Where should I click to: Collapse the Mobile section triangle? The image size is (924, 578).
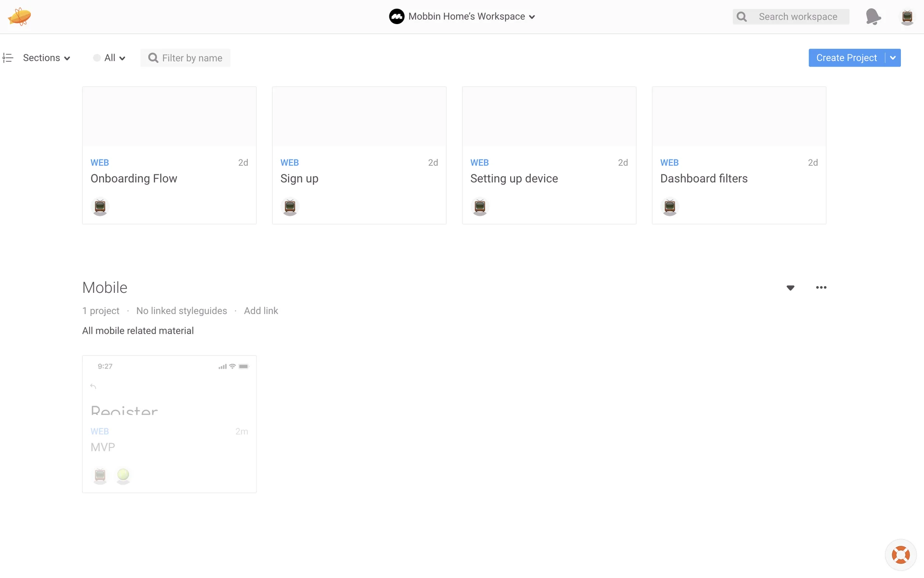(790, 288)
